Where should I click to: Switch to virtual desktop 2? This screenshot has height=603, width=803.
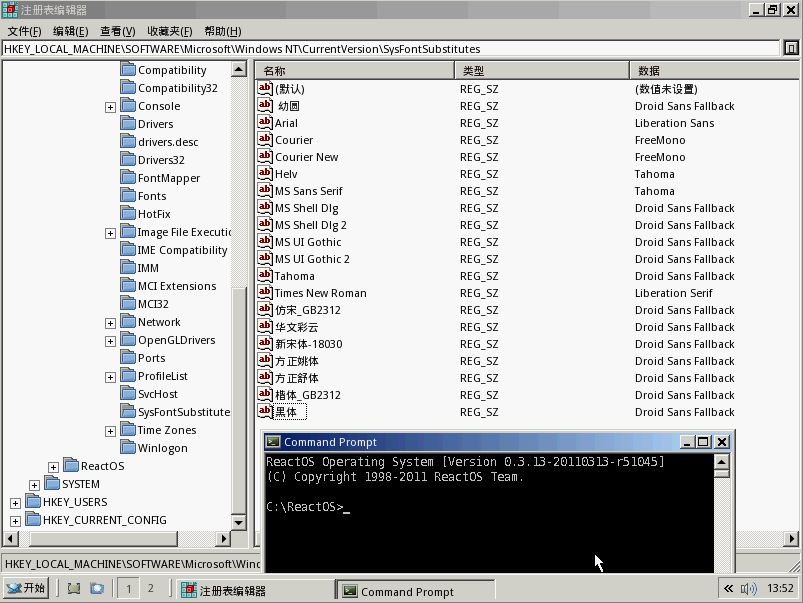[x=151, y=588]
